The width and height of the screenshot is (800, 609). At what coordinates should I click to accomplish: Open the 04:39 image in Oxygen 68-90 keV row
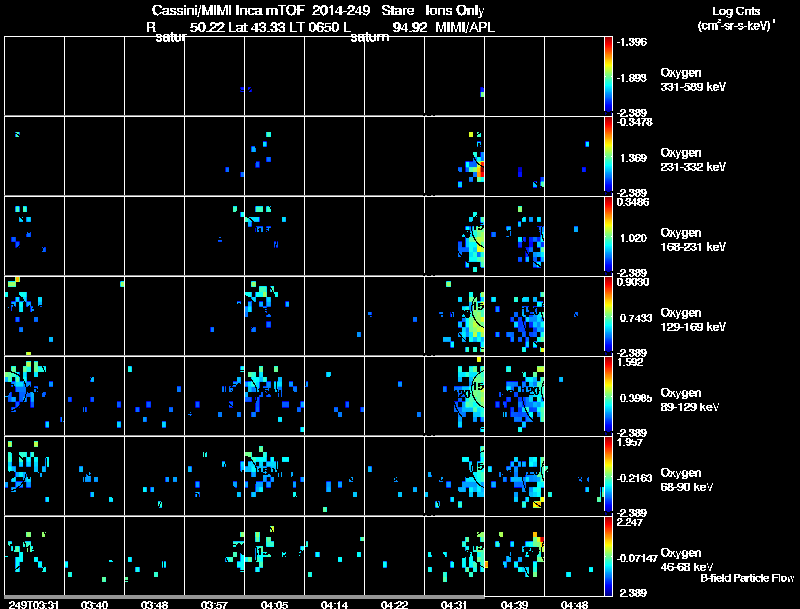(514, 476)
